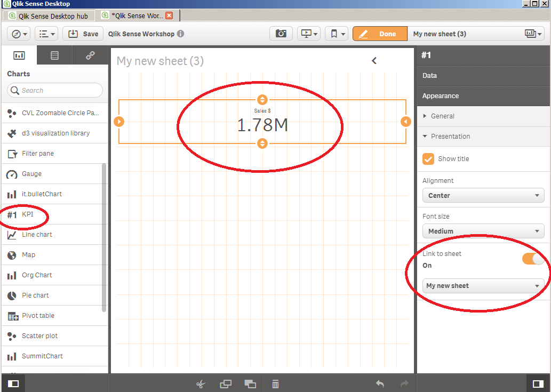Open the Font size dropdown
The height and width of the screenshot is (392, 551).
[x=483, y=231]
